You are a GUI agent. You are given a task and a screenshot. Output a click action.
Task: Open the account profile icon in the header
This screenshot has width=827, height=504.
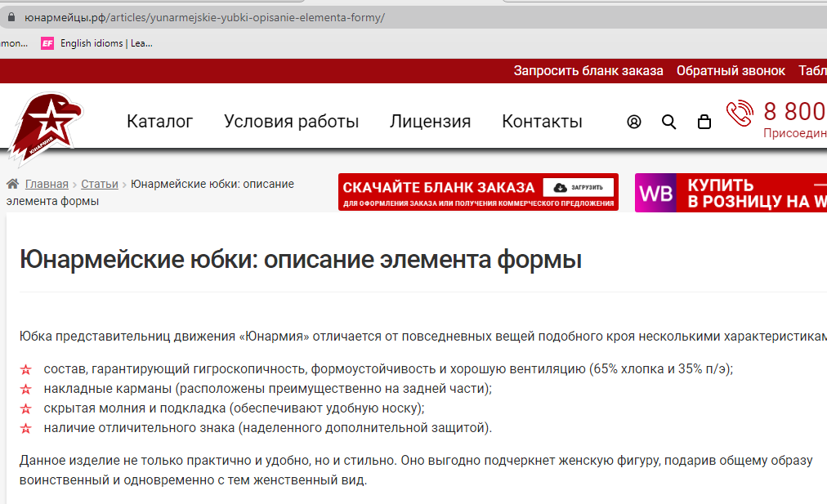tap(633, 122)
